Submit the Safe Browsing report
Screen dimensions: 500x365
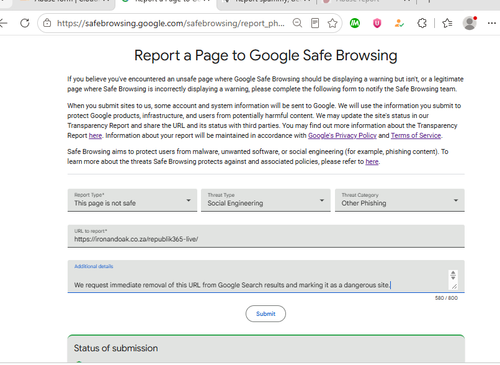[266, 314]
